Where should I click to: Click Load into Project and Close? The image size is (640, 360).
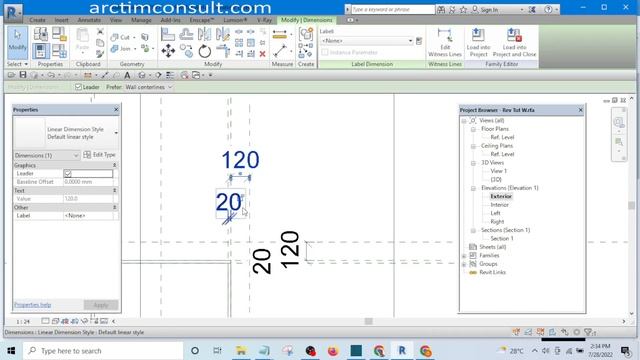click(514, 42)
